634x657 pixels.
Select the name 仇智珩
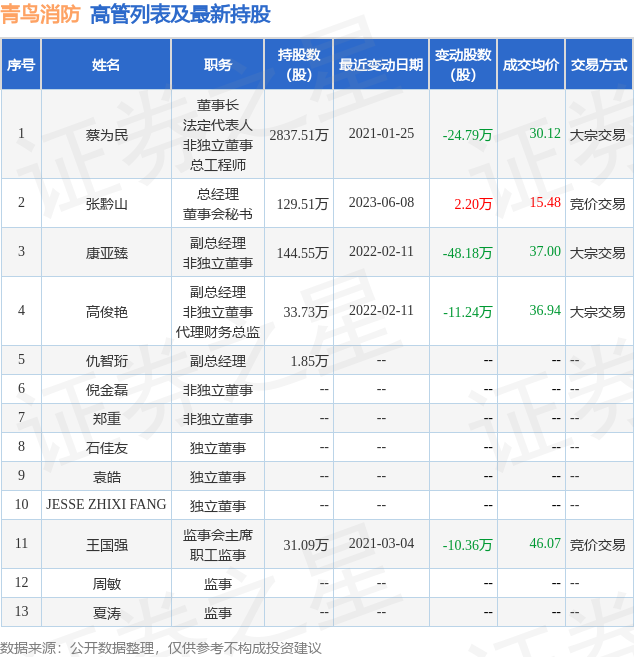(106, 361)
